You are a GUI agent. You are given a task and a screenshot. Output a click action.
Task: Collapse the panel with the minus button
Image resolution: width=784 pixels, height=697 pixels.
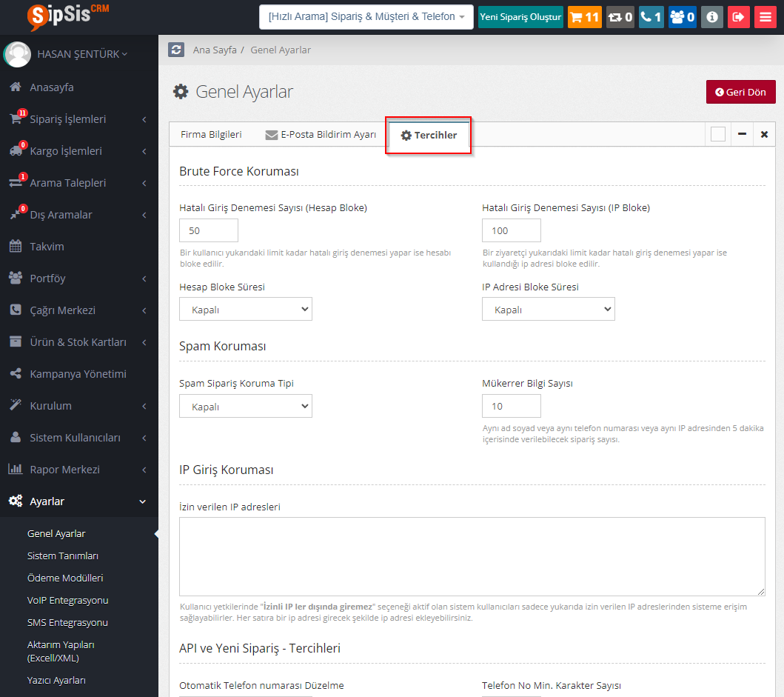click(x=742, y=134)
